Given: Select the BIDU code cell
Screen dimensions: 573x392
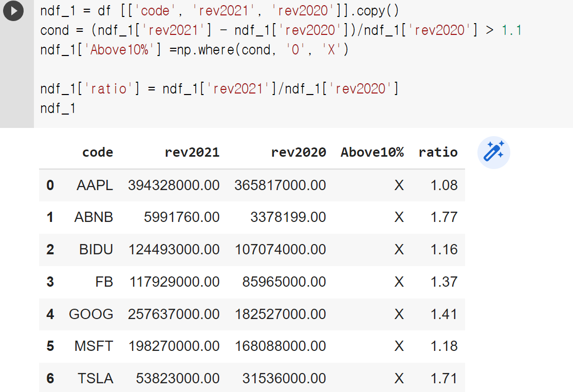Looking at the screenshot, I should (x=96, y=250).
